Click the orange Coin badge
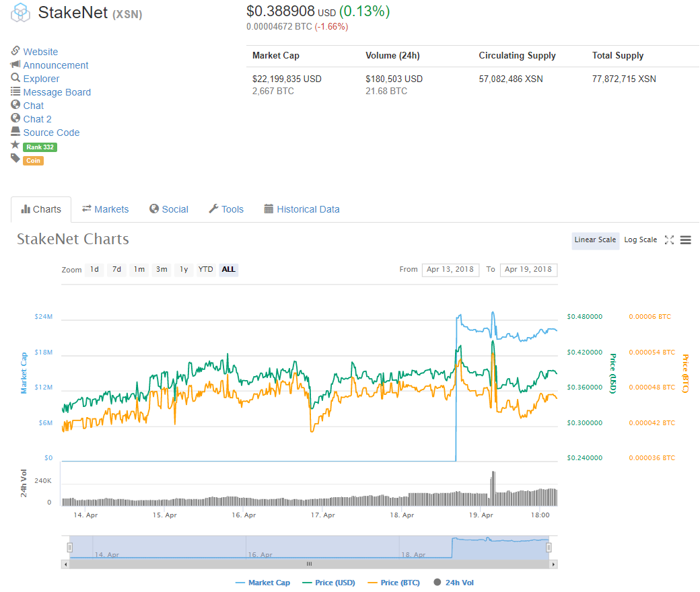The image size is (700, 592). coord(33,161)
